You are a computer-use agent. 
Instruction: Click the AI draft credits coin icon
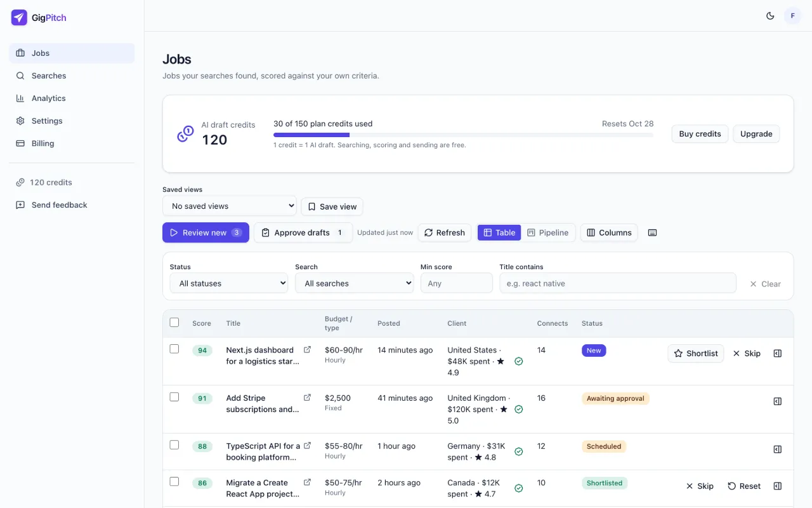tap(185, 134)
